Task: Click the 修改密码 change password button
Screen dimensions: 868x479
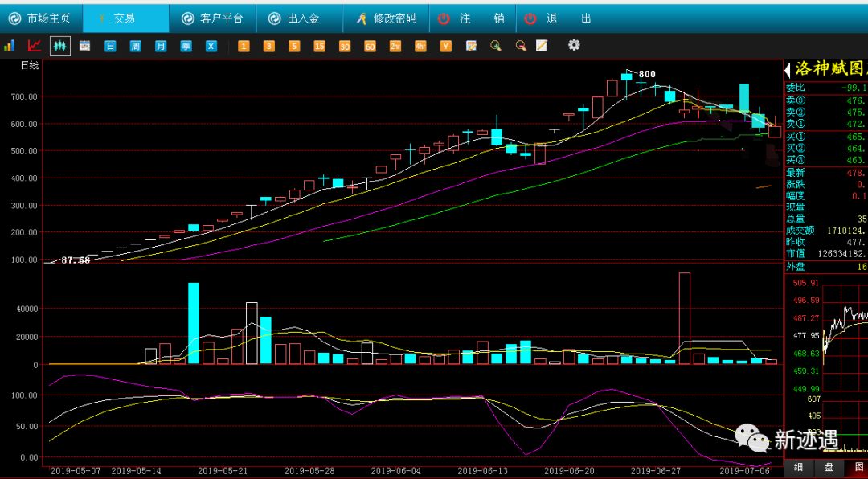Action: (387, 18)
